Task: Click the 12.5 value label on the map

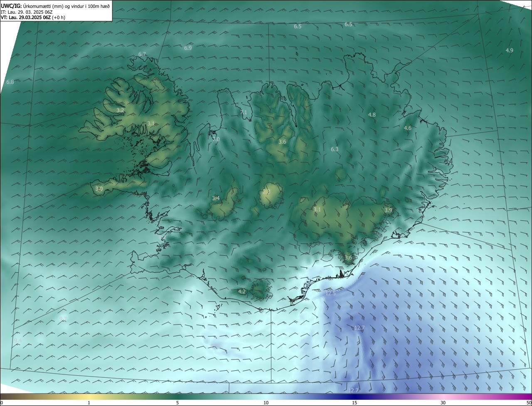Action: coord(330,293)
